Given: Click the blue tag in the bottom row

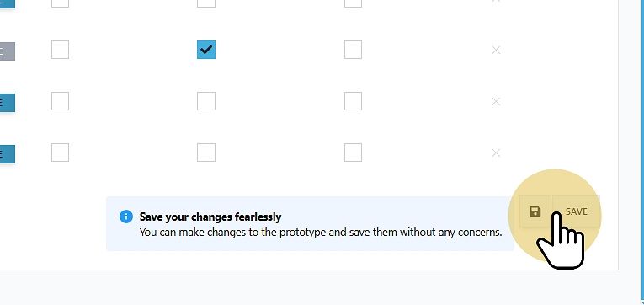Looking at the screenshot, I should (x=8, y=154).
